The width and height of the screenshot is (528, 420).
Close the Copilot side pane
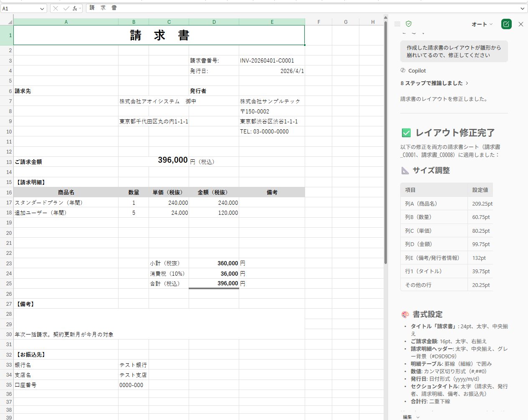(521, 24)
